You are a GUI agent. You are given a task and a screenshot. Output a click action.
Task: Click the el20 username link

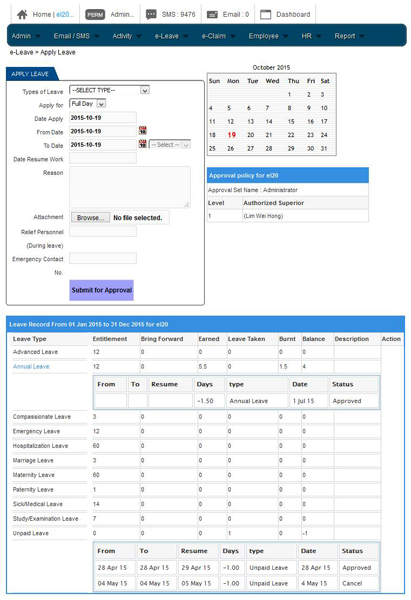[64, 15]
